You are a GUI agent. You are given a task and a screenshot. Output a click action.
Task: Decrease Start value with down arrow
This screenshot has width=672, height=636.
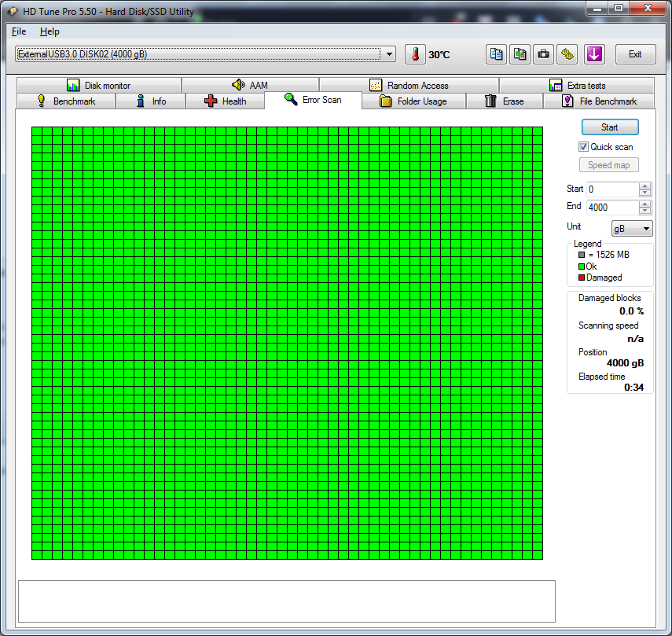[644, 193]
